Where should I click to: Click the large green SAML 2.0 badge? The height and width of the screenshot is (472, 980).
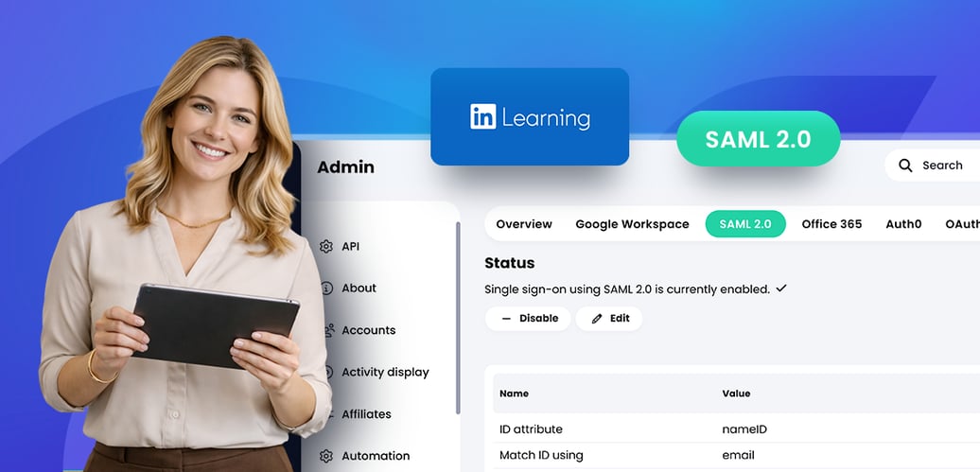pyautogui.click(x=758, y=139)
